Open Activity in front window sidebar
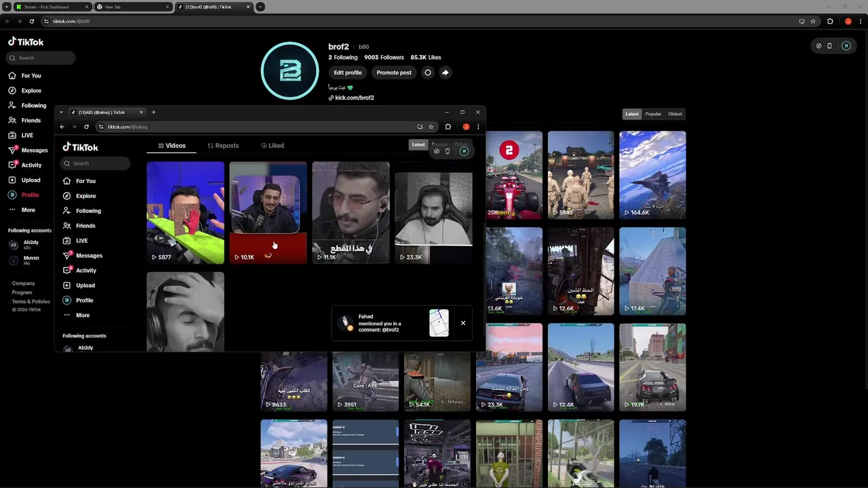Screen dimensions: 868x488 (x=80, y=270)
